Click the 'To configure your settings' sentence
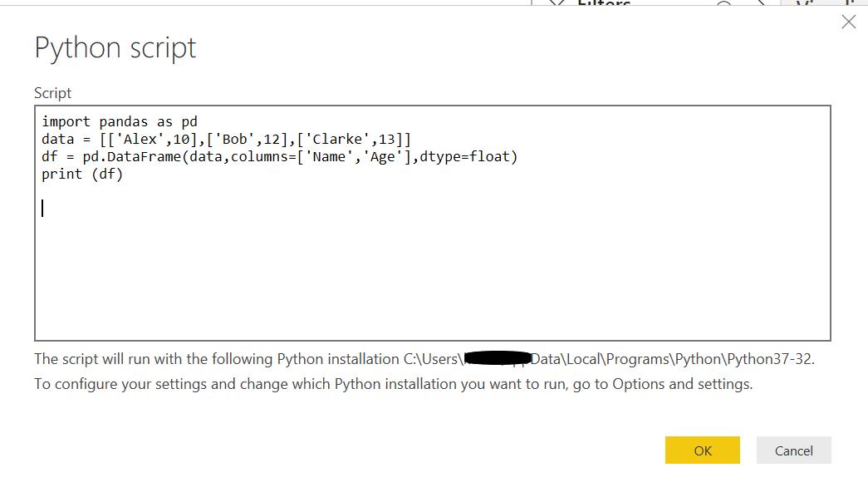Image resolution: width=868 pixels, height=497 pixels. (393, 384)
